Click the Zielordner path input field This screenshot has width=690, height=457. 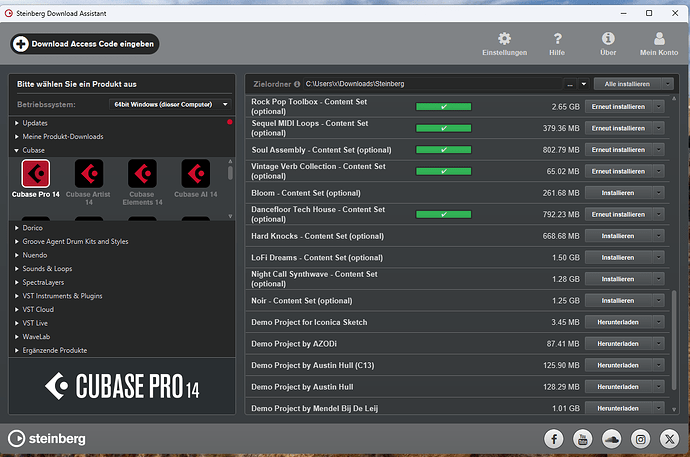point(433,84)
